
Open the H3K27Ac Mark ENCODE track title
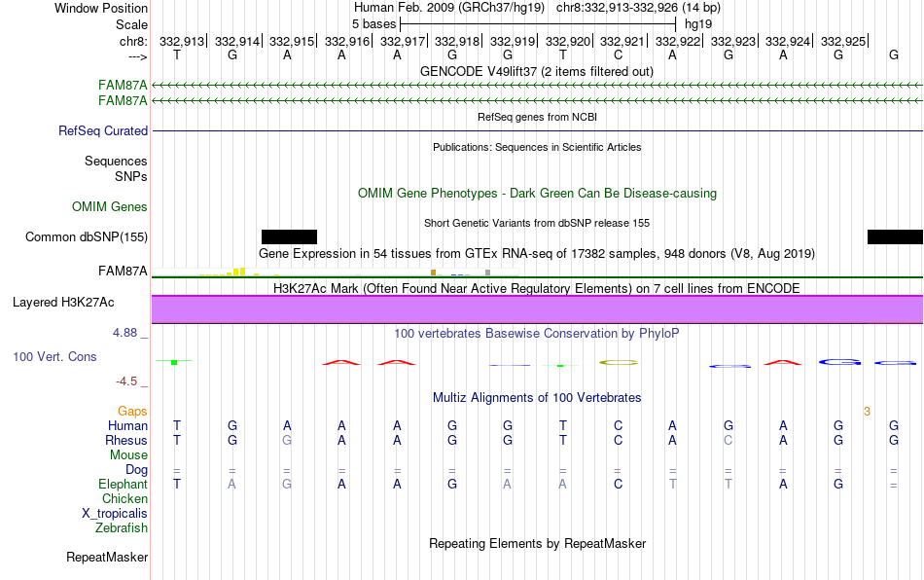pos(537,288)
